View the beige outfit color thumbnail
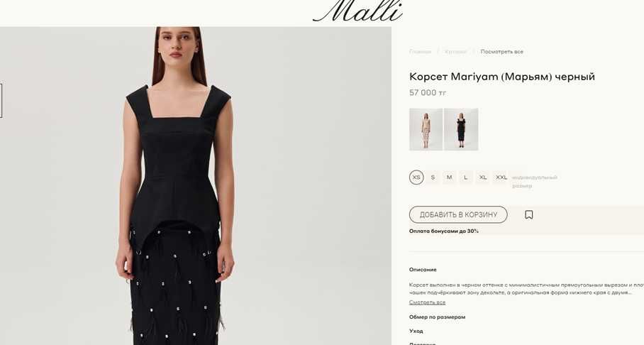The image size is (644, 345). [426, 129]
